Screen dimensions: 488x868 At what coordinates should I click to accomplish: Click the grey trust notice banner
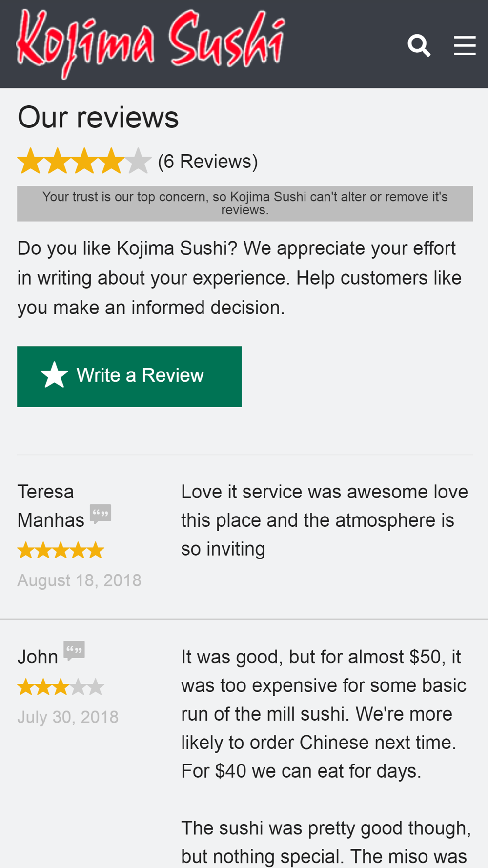pyautogui.click(x=245, y=204)
